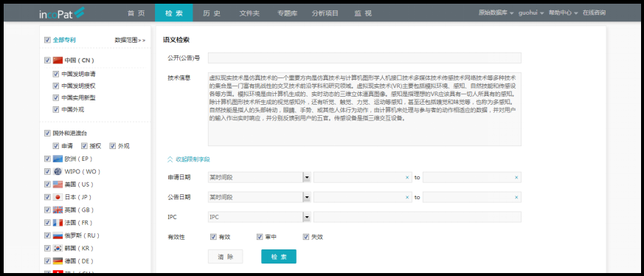The width and height of the screenshot is (644, 276).
Task: Toggle the 审中 validity checkbox
Action: [x=260, y=237]
